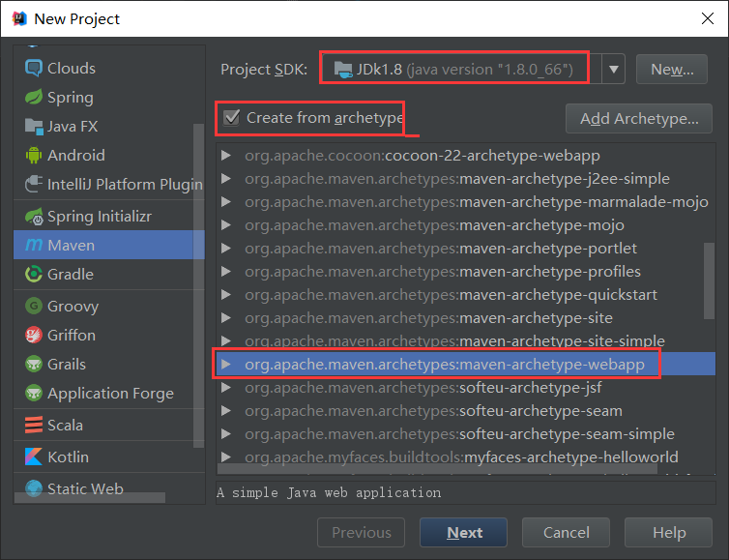This screenshot has width=729, height=560.
Task: Click the Android robot icon
Action: click(34, 155)
